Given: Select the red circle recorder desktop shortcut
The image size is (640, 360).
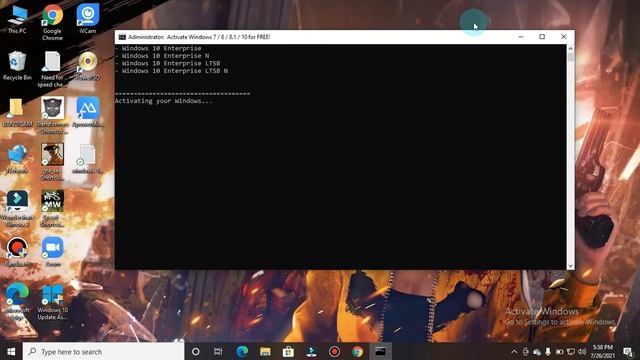Looking at the screenshot, I should (17, 252).
